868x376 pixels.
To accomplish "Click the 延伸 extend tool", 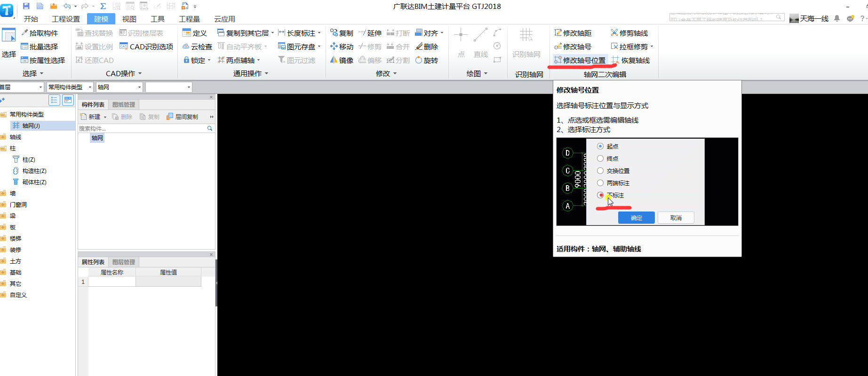I will [370, 33].
